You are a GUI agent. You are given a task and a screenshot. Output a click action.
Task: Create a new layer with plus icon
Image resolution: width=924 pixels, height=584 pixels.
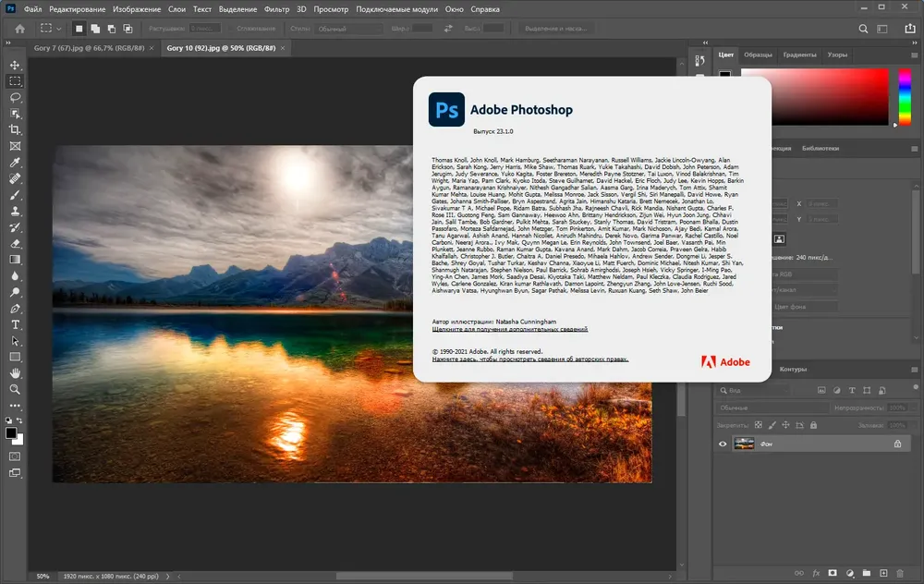(x=883, y=573)
